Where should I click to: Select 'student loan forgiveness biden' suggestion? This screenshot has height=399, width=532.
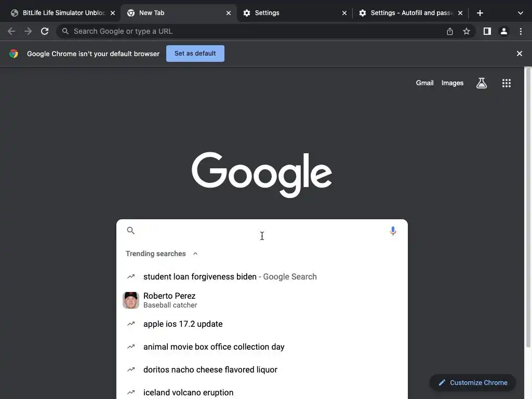262,276
